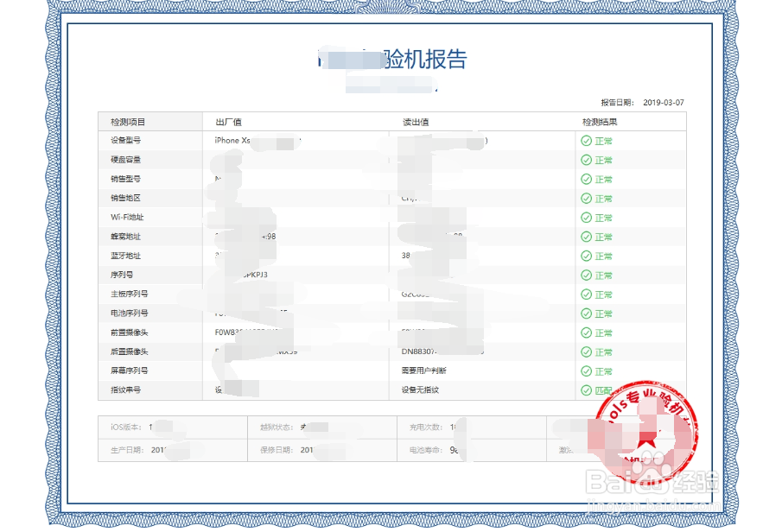Click the green check icon for 屏幕序列号 row

587,371
